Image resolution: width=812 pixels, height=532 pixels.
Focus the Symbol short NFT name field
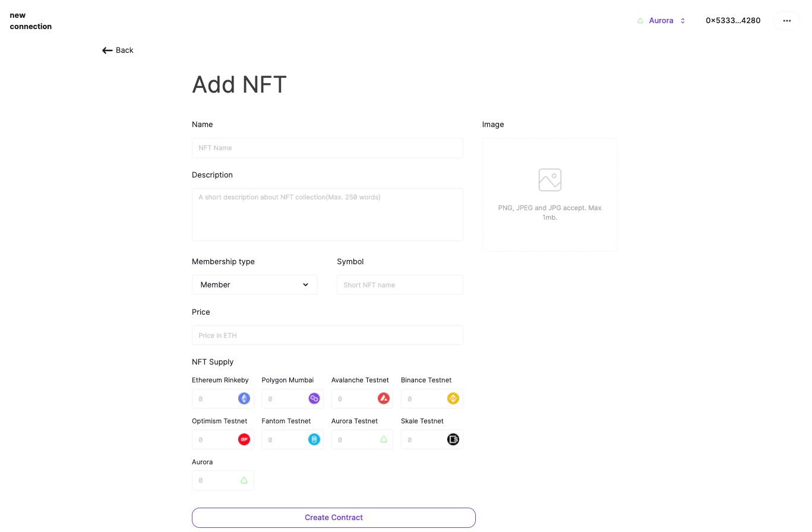pyautogui.click(x=400, y=284)
